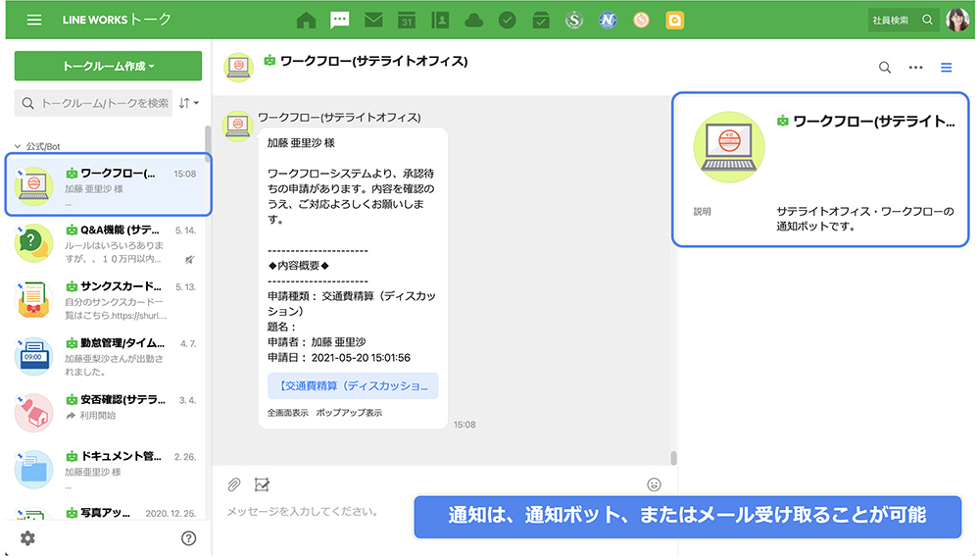Open the user profile avatar
Screen dimensions: 980x560
957,20
